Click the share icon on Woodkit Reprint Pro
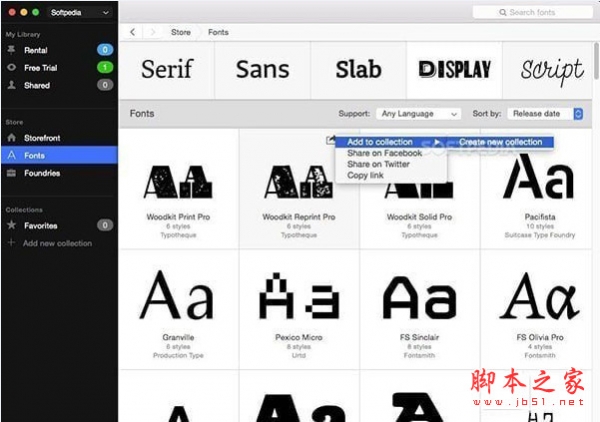Viewport: 600px width, 422px height. (x=330, y=140)
